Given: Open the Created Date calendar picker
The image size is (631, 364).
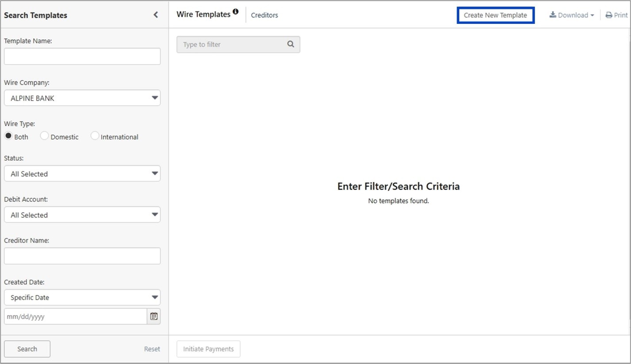Looking at the screenshot, I should point(153,316).
